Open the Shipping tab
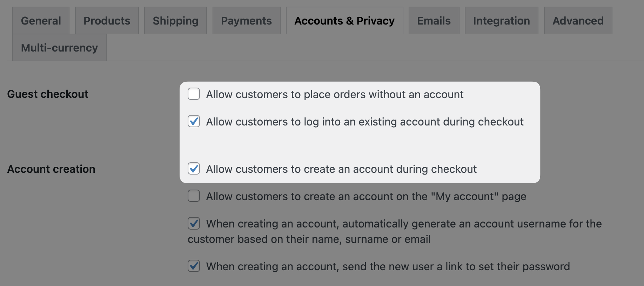The height and width of the screenshot is (286, 644). (175, 21)
